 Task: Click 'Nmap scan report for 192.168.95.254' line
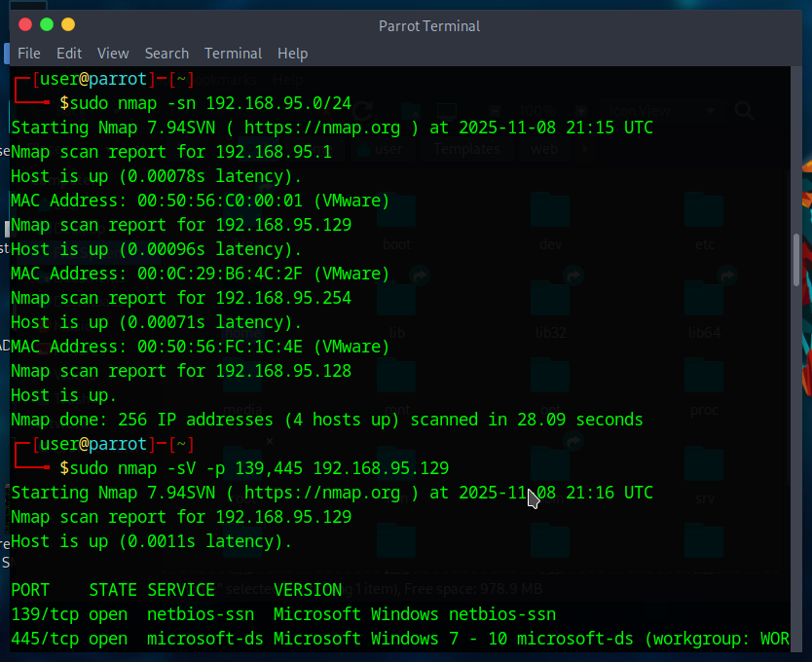coord(181,298)
